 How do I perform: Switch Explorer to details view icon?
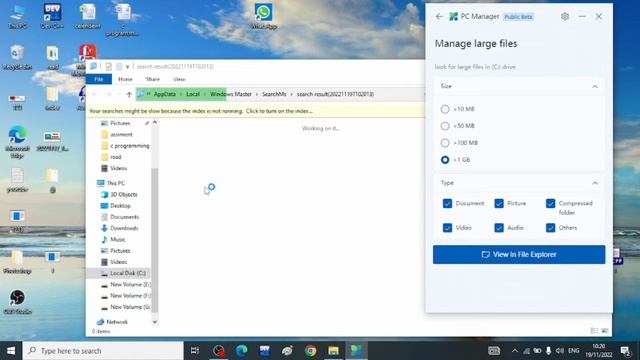(594, 331)
